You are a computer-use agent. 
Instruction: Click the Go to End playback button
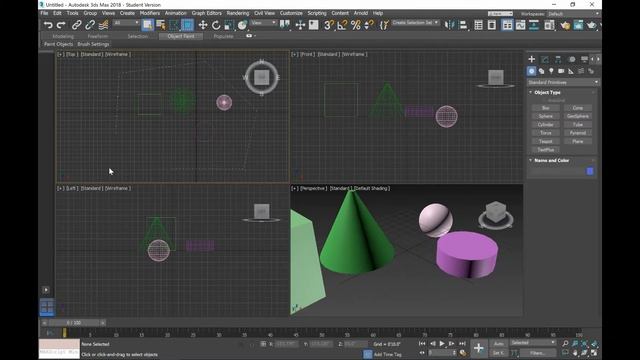(x=462, y=344)
